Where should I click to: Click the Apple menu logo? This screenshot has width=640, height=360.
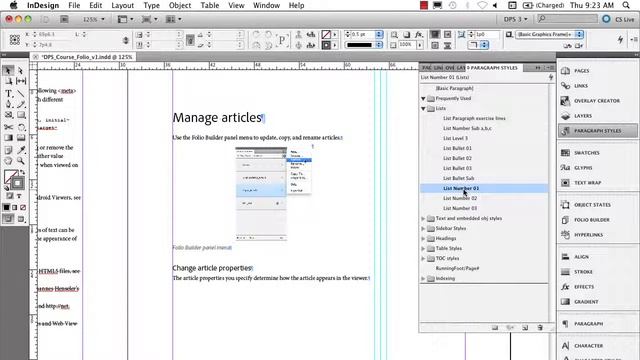tap(13, 5)
